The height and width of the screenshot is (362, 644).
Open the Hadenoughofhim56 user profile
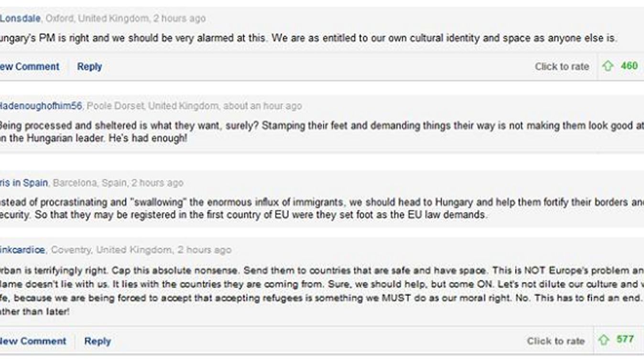[x=41, y=106]
